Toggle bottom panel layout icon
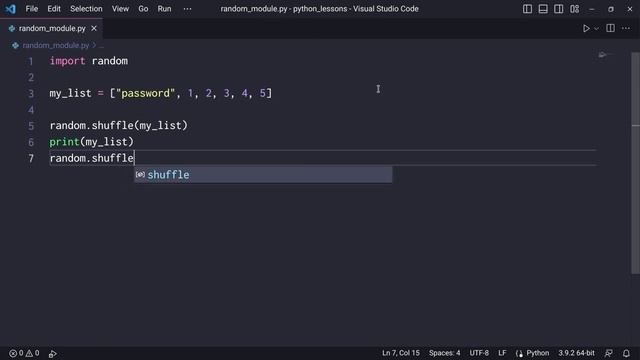640x360 pixels. [543, 9]
